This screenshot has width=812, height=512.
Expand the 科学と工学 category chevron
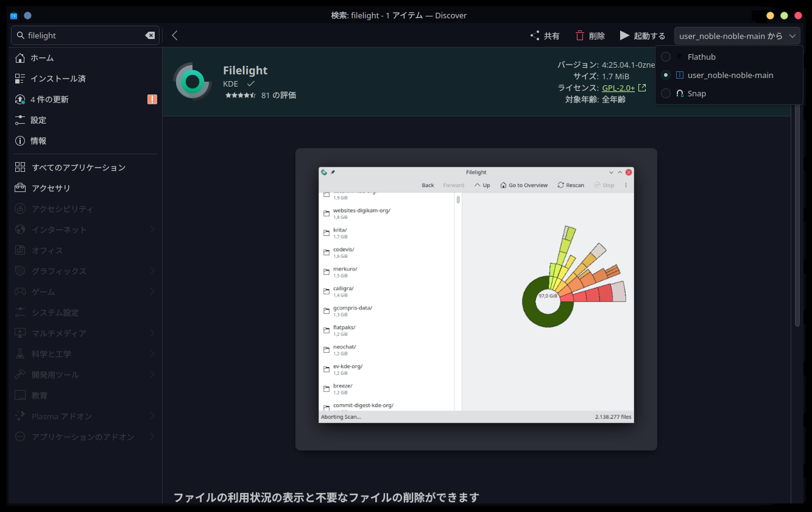[152, 354]
